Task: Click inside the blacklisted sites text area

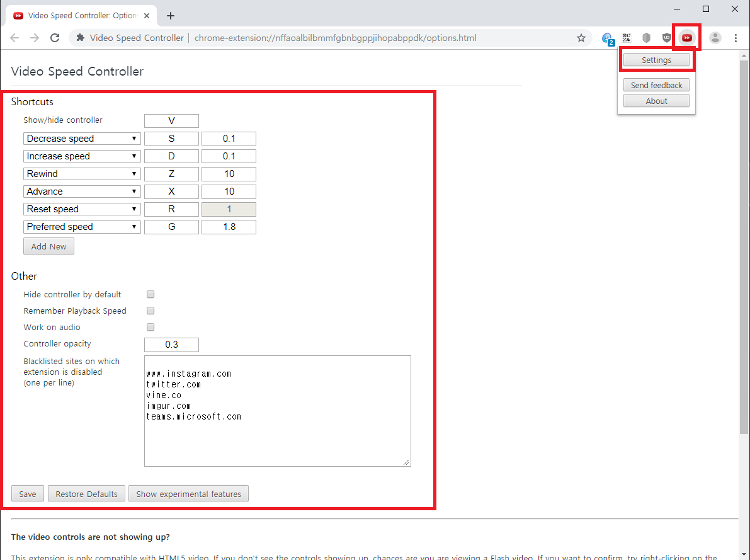Action: 278,411
